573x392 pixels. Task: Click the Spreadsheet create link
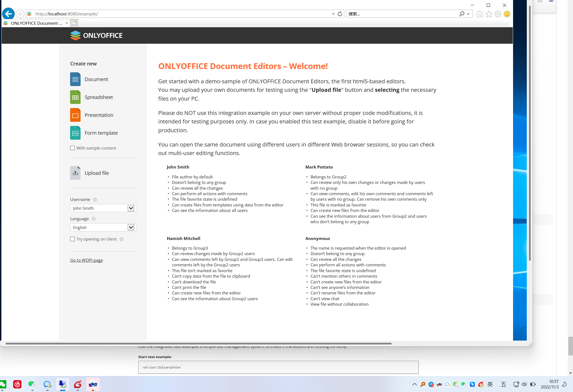click(99, 97)
